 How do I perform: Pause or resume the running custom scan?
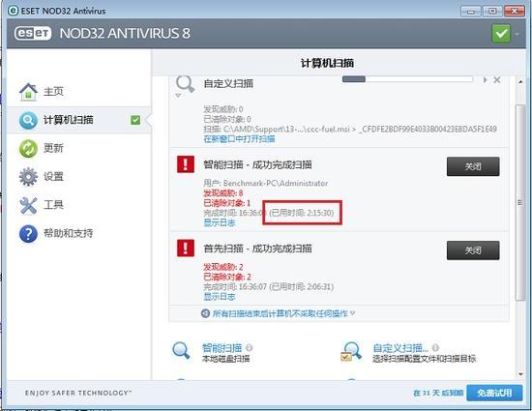pyautogui.click(x=486, y=80)
